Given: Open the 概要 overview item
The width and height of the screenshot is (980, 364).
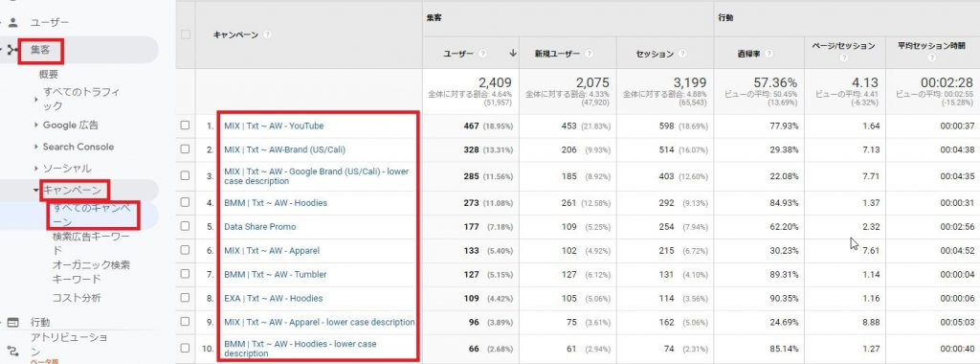Looking at the screenshot, I should pyautogui.click(x=49, y=75).
